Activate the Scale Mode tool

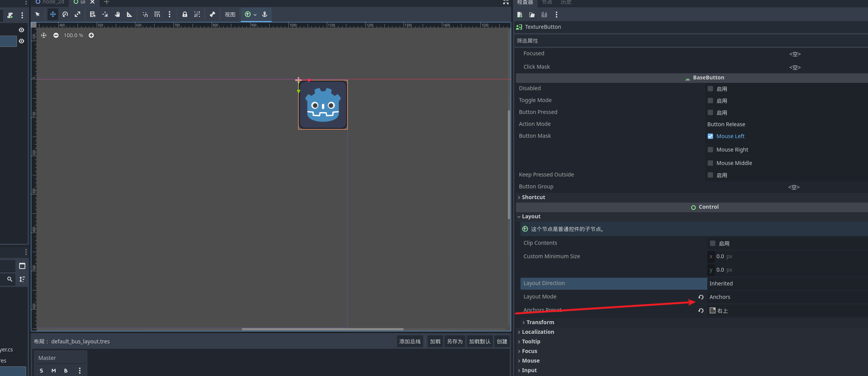pos(77,14)
